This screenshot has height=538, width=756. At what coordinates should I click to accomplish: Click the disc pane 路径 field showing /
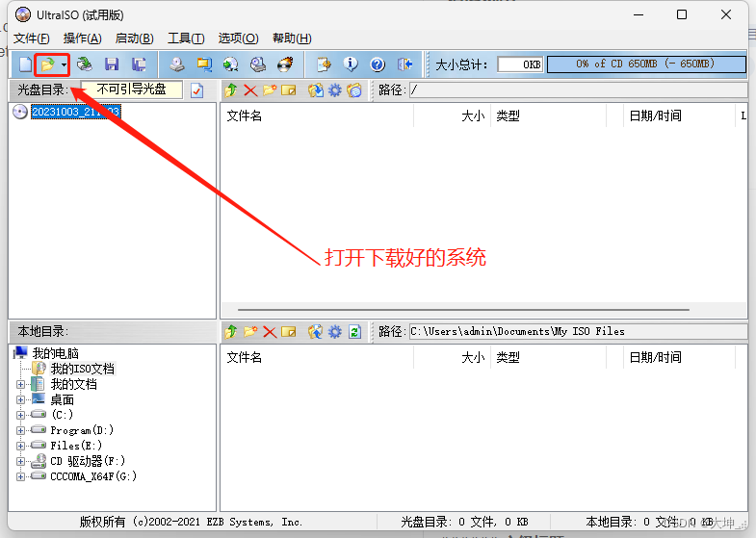[579, 90]
